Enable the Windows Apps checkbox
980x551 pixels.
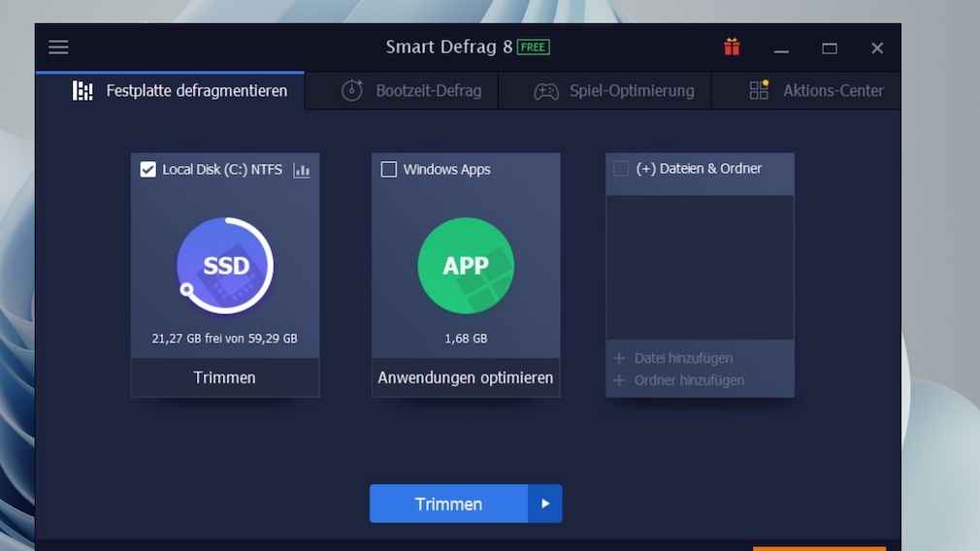pyautogui.click(x=389, y=170)
